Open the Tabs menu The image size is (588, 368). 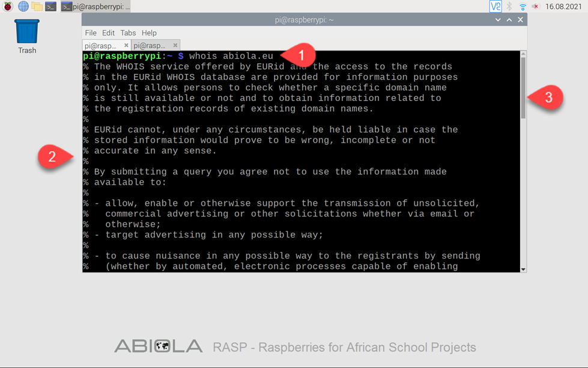(x=128, y=33)
